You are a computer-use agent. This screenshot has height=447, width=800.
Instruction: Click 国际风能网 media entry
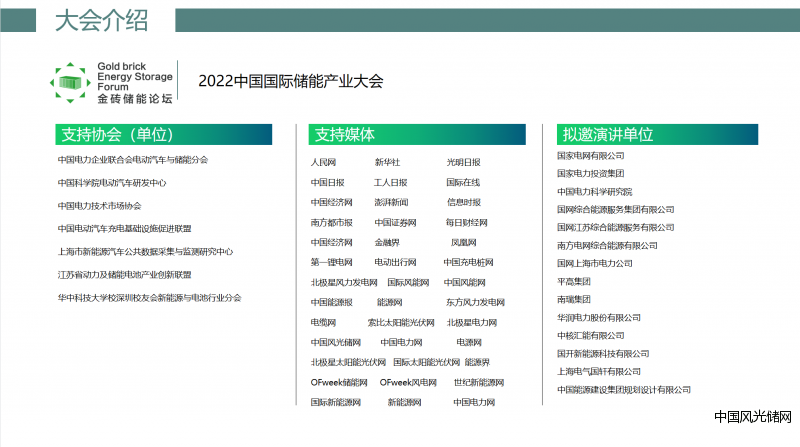click(408, 282)
